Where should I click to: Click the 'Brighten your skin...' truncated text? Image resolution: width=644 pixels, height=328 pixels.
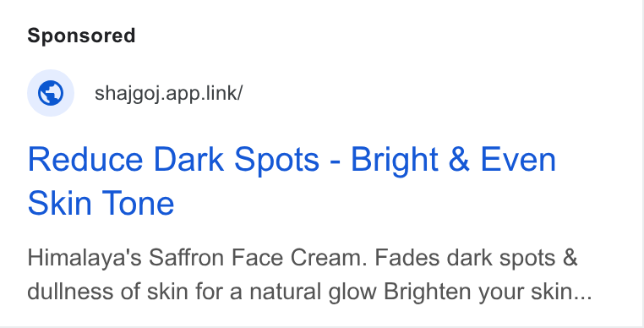pos(488,292)
